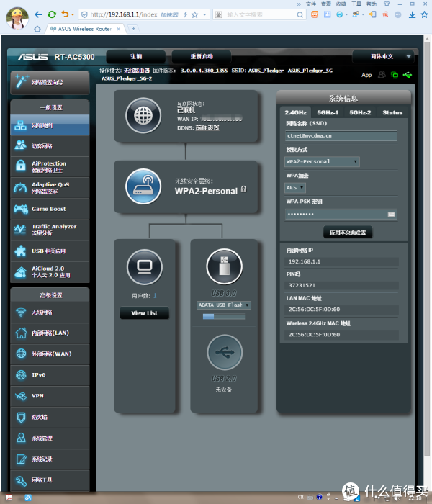Viewport: 432px width, 504px height.
Task: Open Adaptive QoS sidebar item
Action: [50, 188]
